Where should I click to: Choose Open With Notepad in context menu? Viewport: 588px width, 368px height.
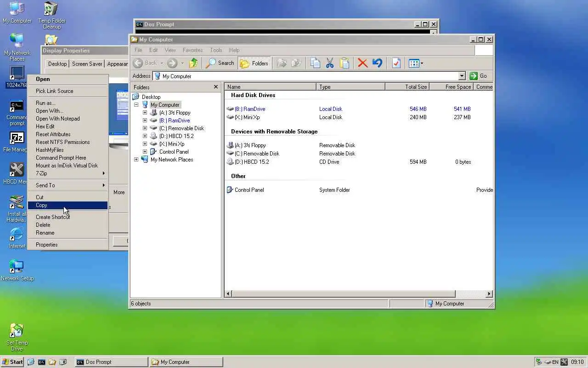[x=68, y=119]
